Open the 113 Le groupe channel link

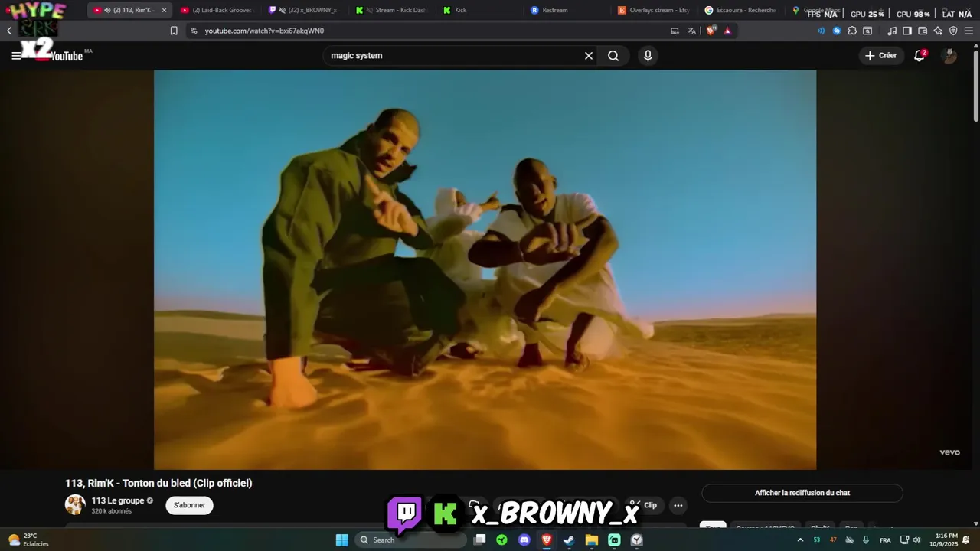[x=118, y=500]
